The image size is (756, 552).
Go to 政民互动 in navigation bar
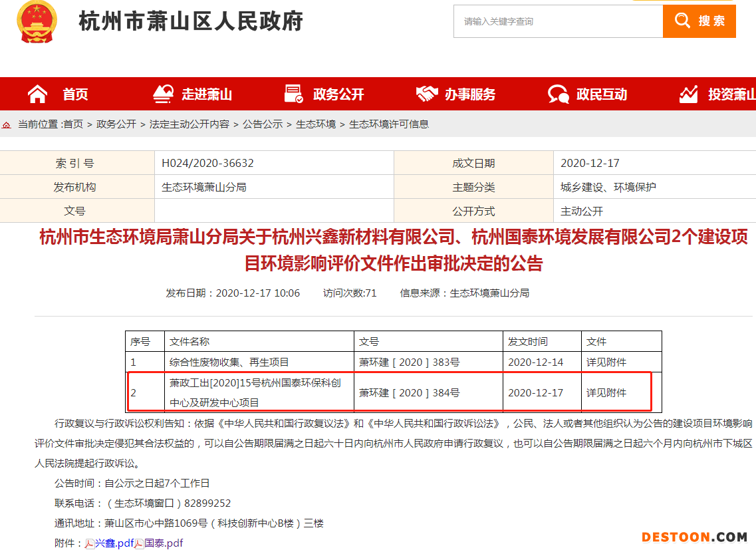[x=602, y=94]
